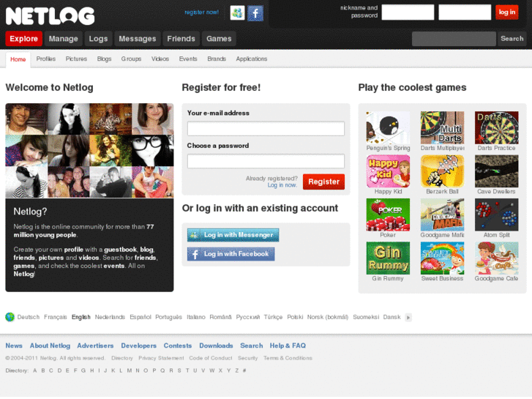
Task: Click the red Register button
Action: click(323, 182)
